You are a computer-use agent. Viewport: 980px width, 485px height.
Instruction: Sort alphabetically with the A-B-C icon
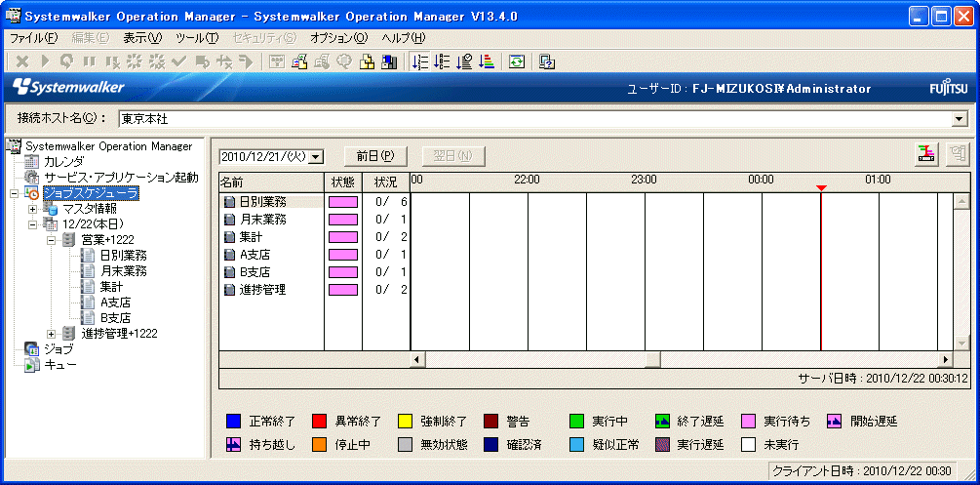click(442, 61)
